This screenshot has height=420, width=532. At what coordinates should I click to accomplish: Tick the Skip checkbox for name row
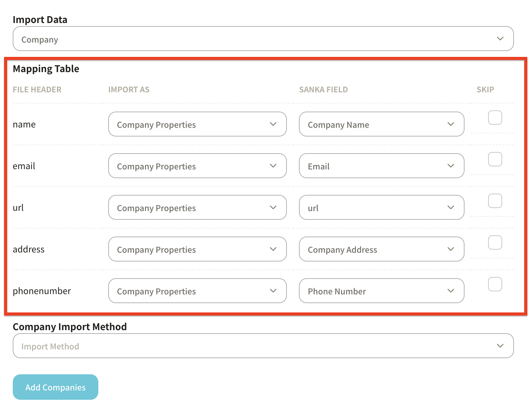click(495, 118)
